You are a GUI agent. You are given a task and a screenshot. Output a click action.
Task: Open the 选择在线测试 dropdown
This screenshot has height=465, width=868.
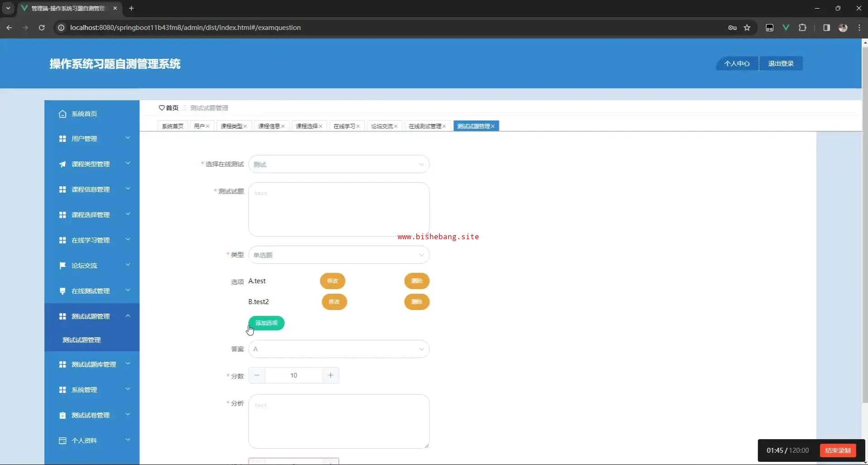(x=339, y=164)
